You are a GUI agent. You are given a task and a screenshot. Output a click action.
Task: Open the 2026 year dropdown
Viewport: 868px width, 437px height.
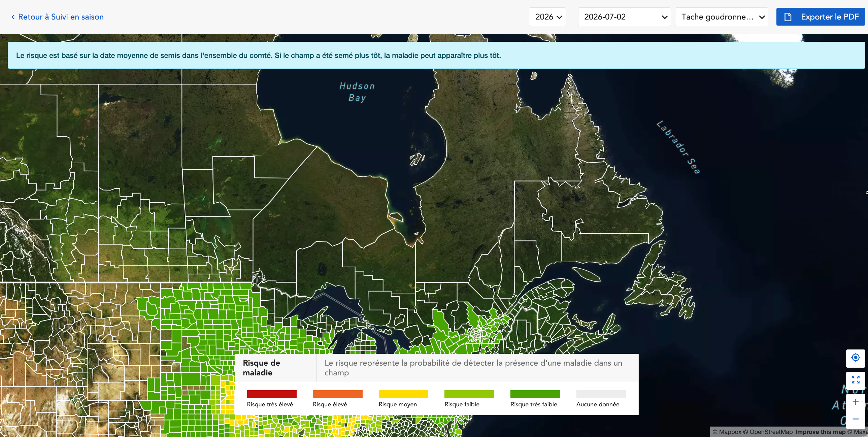tap(547, 17)
